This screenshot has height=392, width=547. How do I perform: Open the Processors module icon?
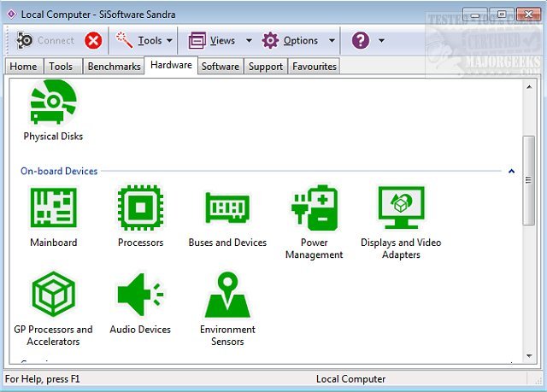140,208
